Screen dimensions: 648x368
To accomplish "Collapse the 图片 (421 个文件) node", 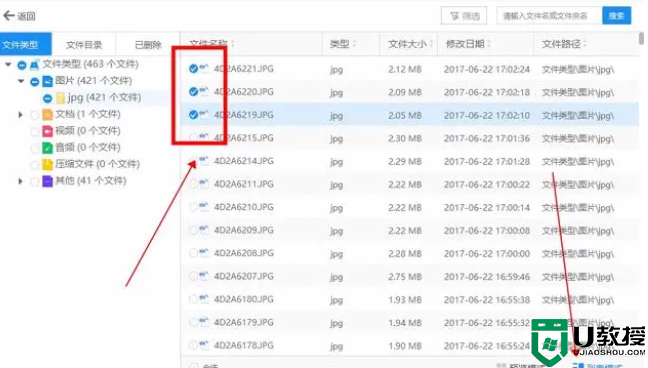I will tap(21, 81).
